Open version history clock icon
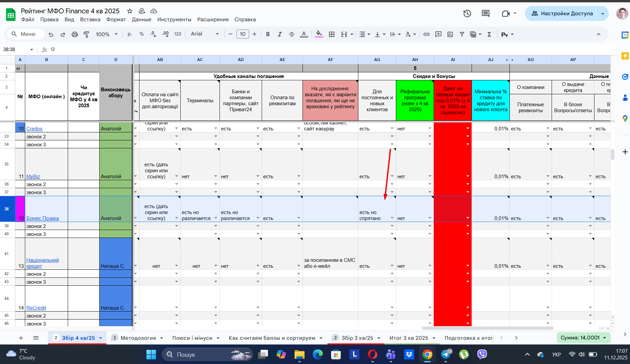Viewport: 630px width, 364px height. pos(467,14)
